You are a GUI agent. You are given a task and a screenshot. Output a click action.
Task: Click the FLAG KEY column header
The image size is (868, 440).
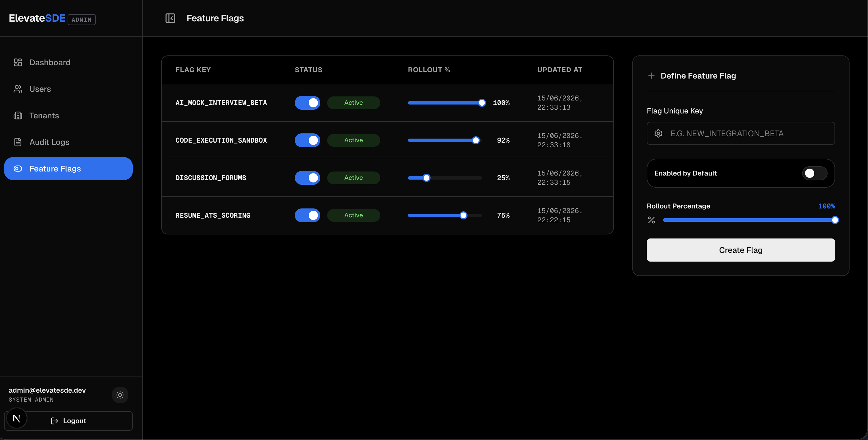(x=193, y=70)
